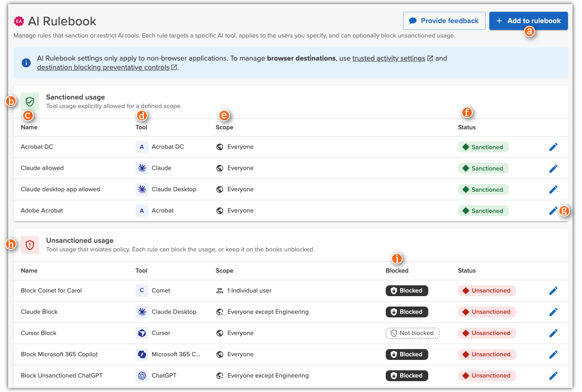The width and height of the screenshot is (582, 392).
Task: Click the individual user scope icon for Comet
Action: pos(220,291)
